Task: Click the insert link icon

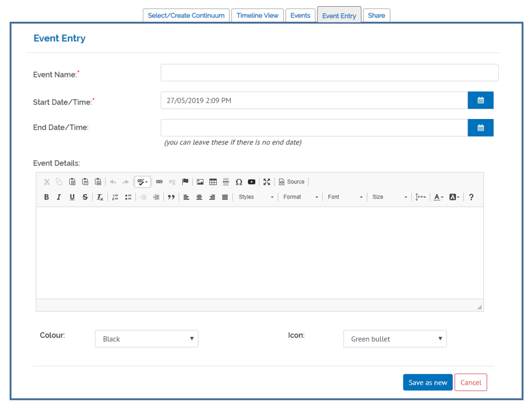Action: click(159, 181)
